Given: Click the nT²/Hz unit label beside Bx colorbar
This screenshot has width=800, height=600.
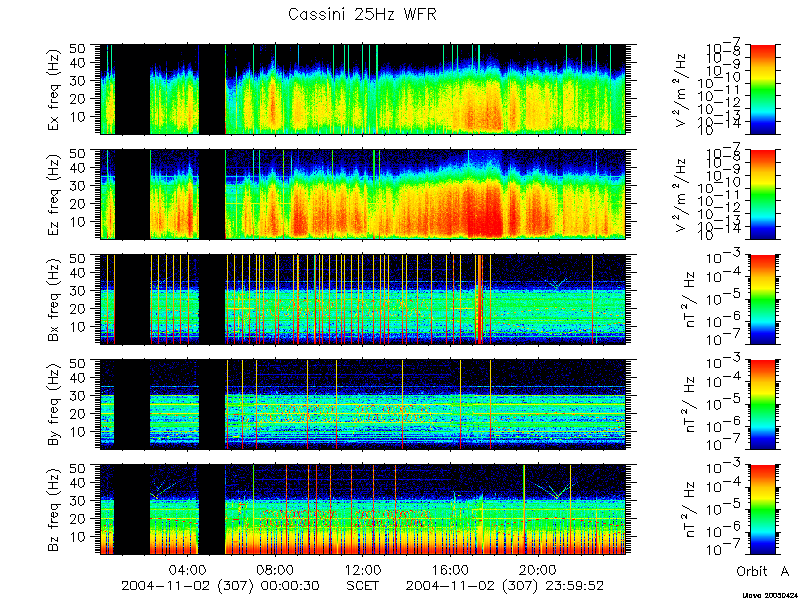Looking at the screenshot, I should click(690, 299).
